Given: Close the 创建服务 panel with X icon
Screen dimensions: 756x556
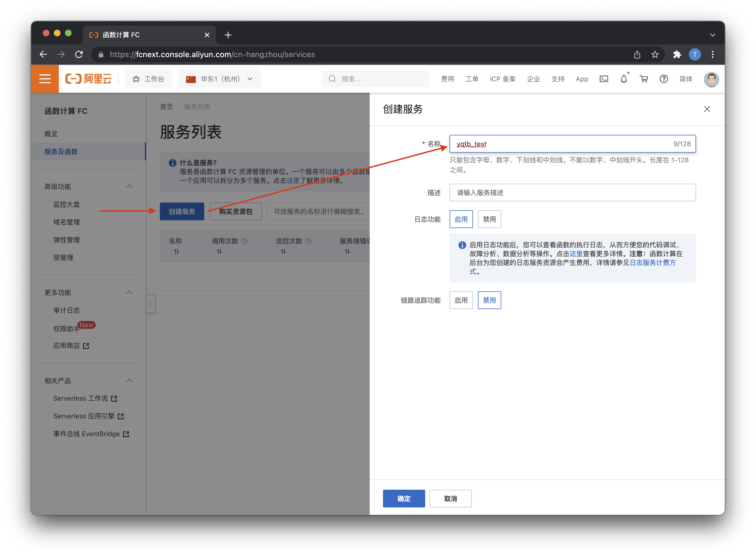Looking at the screenshot, I should 707,109.
